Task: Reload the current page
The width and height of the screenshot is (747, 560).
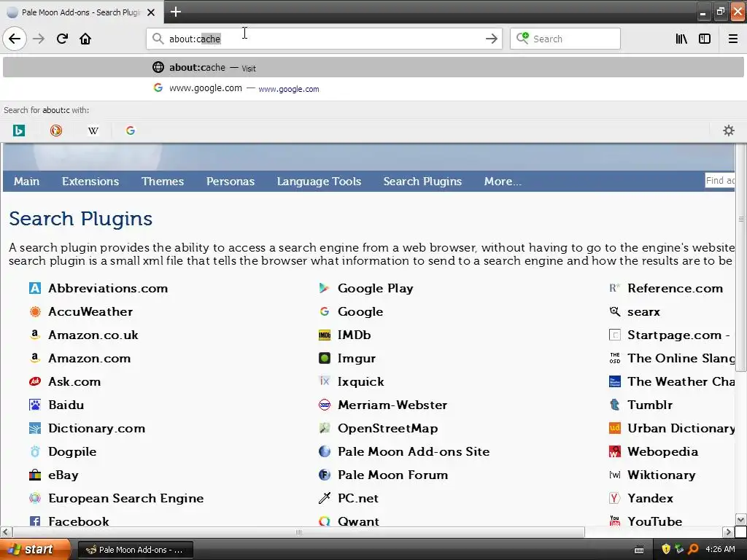Action: (x=63, y=39)
